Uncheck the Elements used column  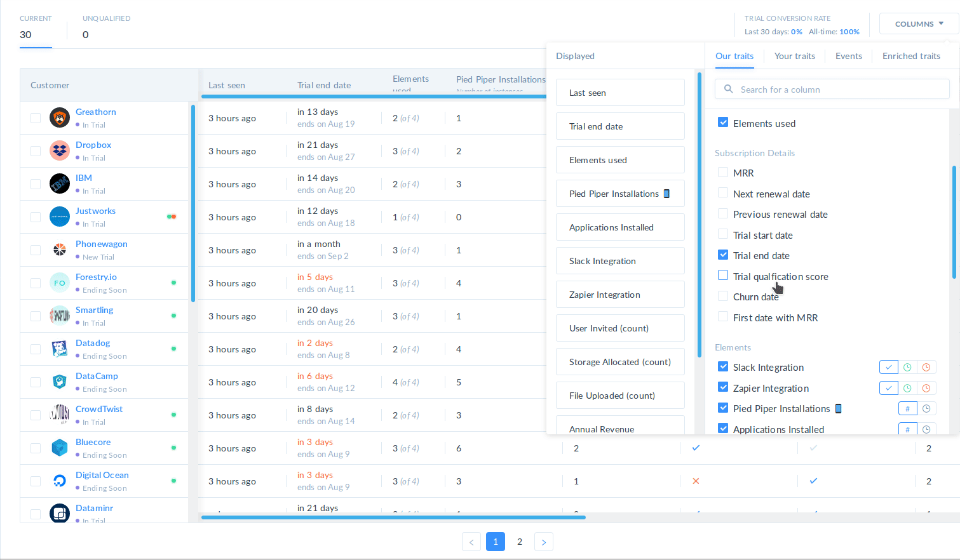coord(723,123)
